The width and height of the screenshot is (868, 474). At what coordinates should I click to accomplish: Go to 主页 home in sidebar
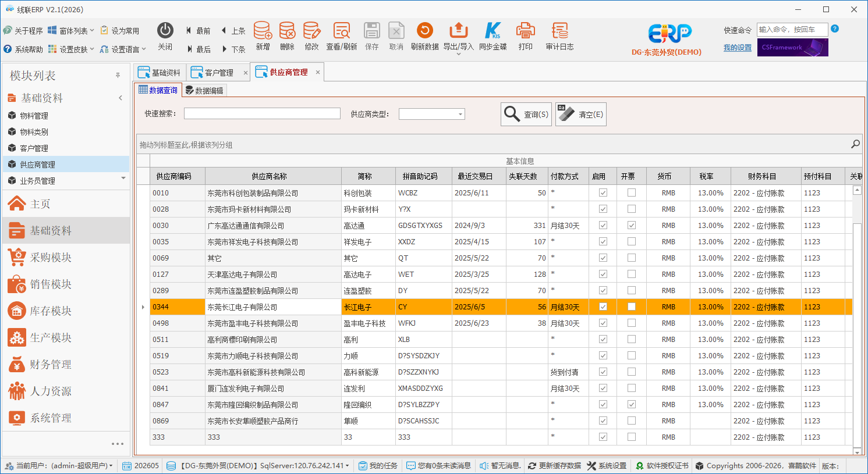tap(66, 204)
